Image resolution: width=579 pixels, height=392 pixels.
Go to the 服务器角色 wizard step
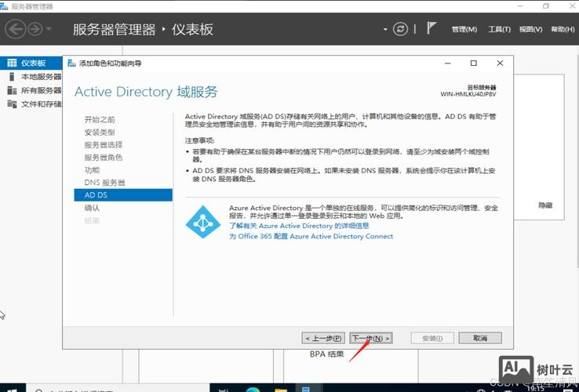click(104, 158)
